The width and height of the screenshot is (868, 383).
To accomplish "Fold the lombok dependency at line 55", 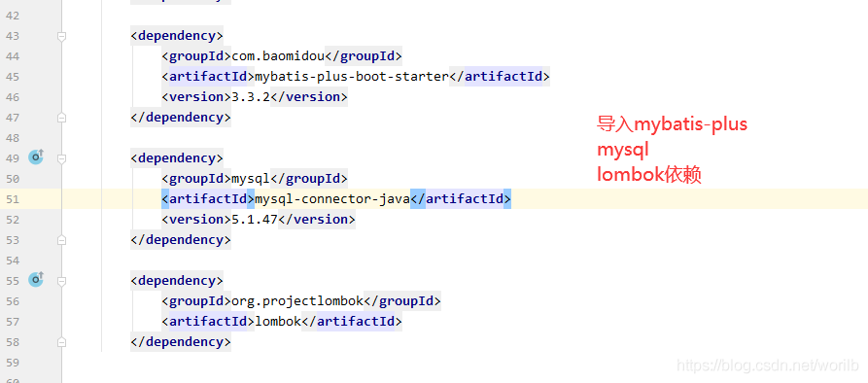I will [x=62, y=281].
